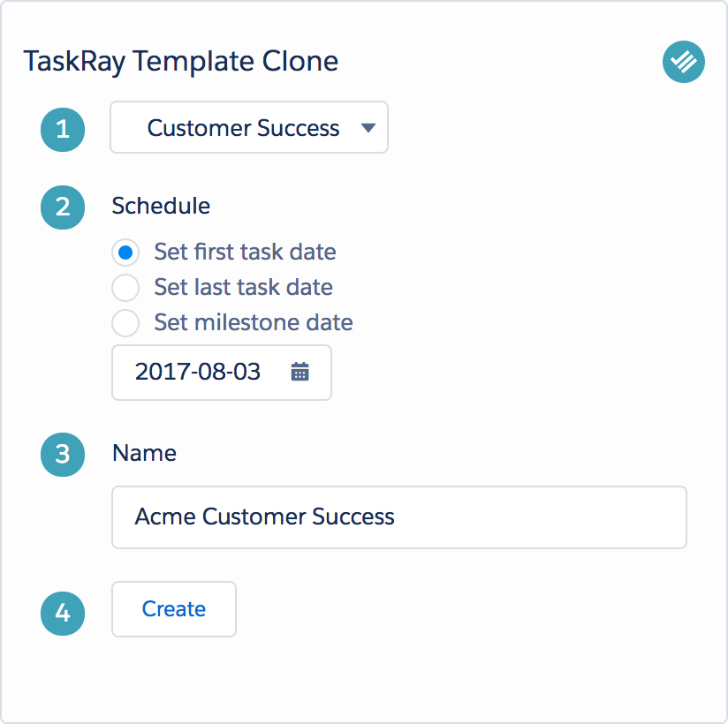Viewport: 728px width, 724px height.
Task: Click the step 2 circle badge
Action: click(63, 207)
